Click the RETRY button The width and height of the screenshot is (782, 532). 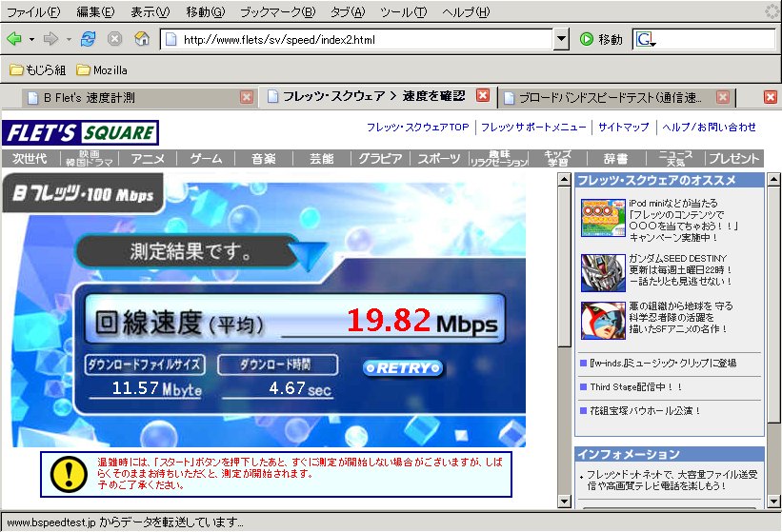click(403, 368)
